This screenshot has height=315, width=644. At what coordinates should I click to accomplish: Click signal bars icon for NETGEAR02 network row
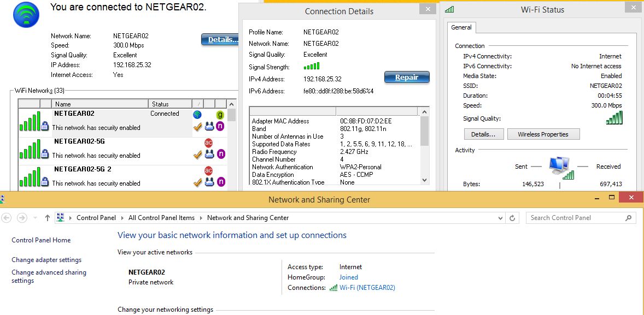pyautogui.click(x=30, y=121)
